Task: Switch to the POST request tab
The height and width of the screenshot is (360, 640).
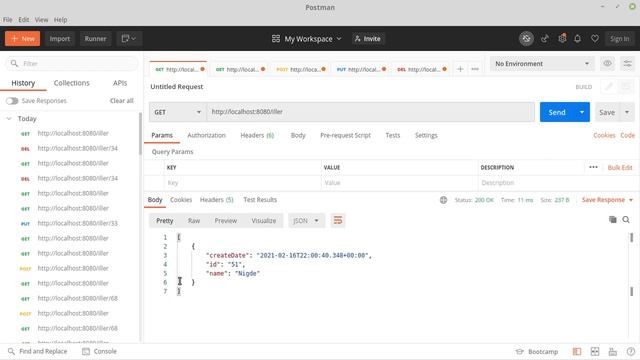Action: tap(301, 69)
